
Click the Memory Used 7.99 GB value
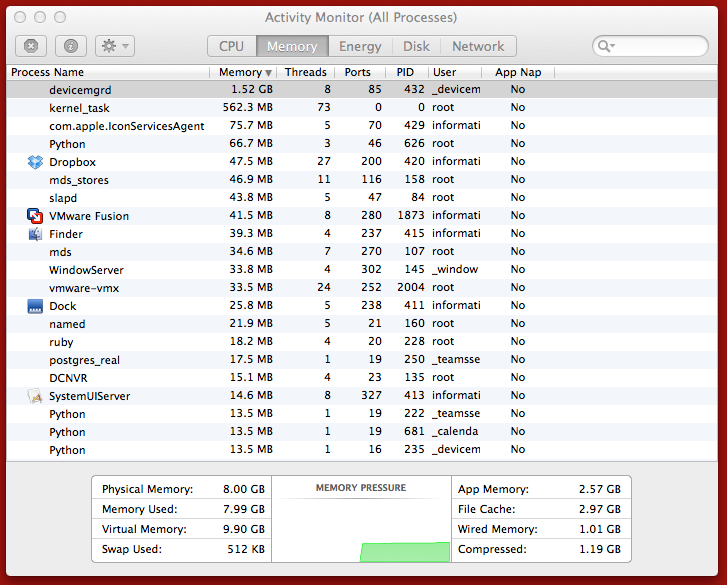pyautogui.click(x=244, y=509)
